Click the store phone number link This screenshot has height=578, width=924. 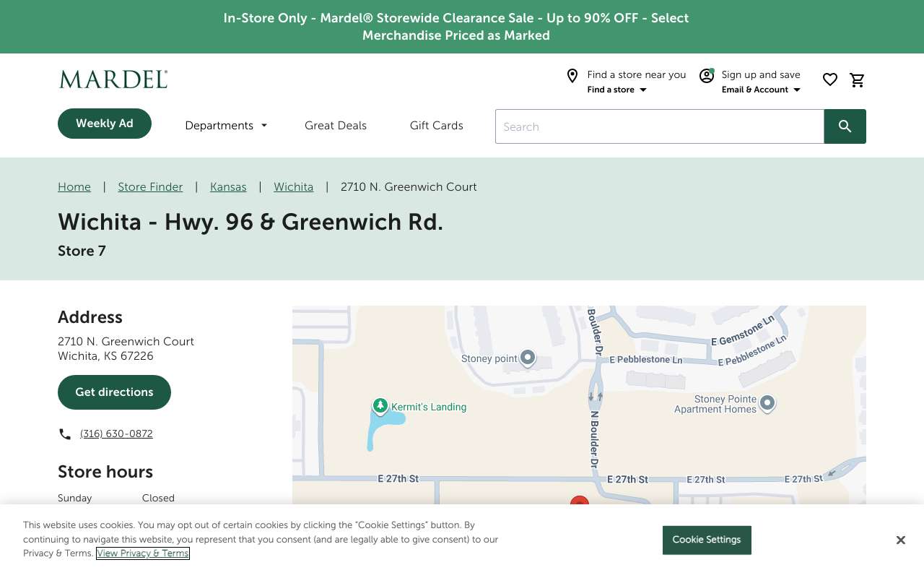click(x=116, y=434)
